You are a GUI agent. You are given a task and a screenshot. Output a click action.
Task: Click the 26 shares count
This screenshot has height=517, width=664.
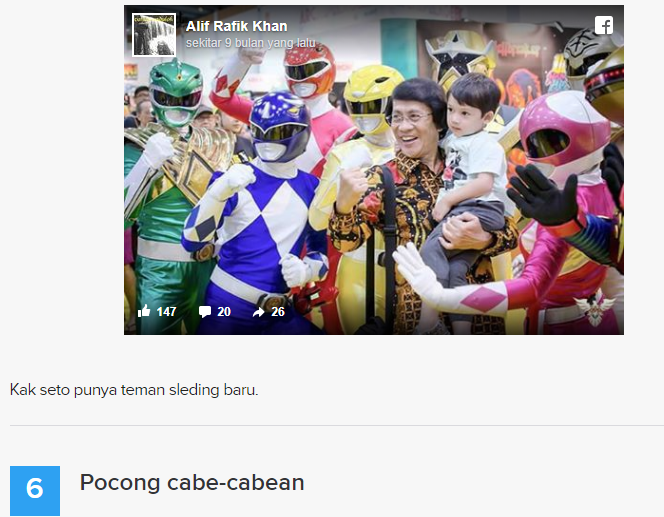pyautogui.click(x=278, y=312)
